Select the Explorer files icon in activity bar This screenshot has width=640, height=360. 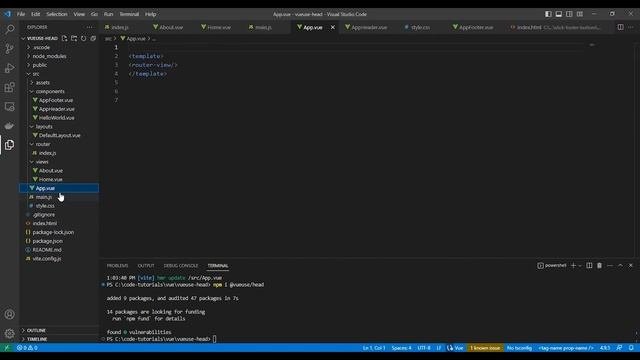pos(9,145)
